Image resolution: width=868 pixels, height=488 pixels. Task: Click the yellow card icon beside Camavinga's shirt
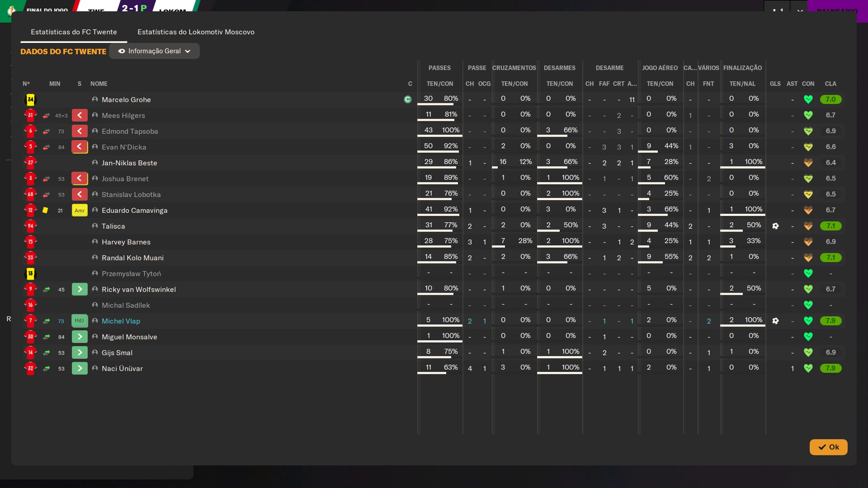coord(45,210)
